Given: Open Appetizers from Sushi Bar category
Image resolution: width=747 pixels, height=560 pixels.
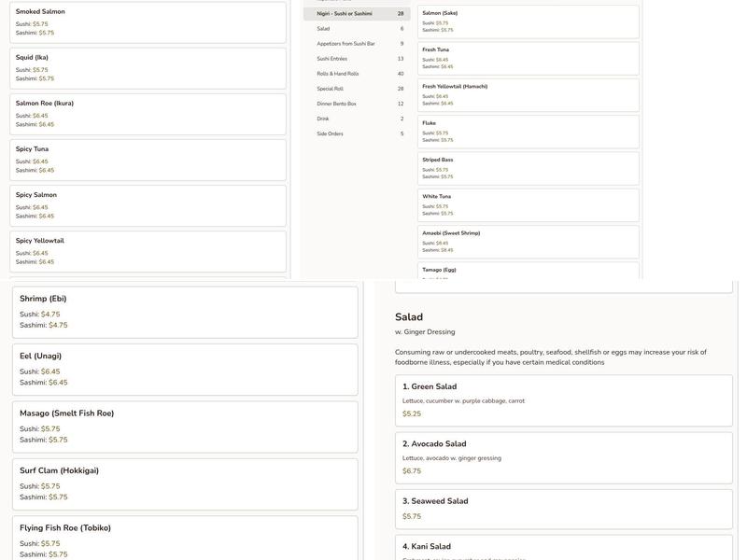Looking at the screenshot, I should click(357, 44).
